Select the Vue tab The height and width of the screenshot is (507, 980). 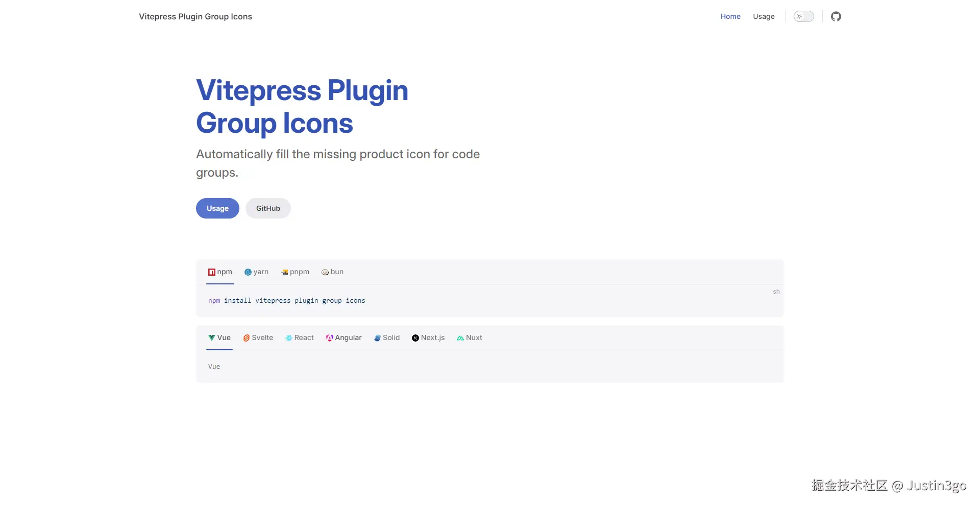coord(219,338)
